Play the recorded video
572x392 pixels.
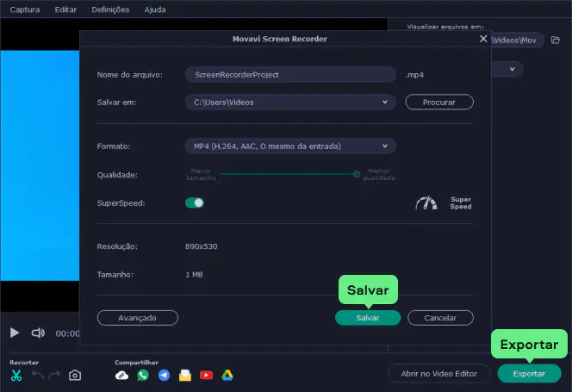click(x=15, y=333)
